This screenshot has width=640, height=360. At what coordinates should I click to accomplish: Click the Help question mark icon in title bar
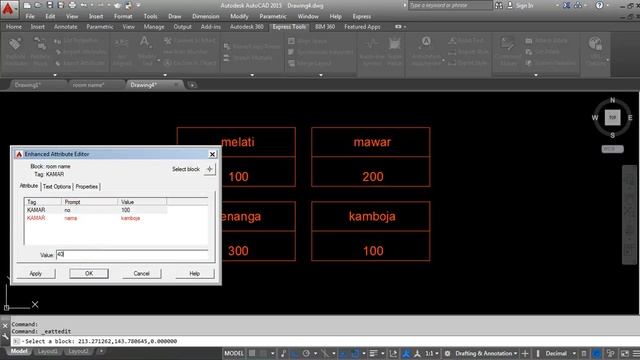pyautogui.click(x=599, y=5)
